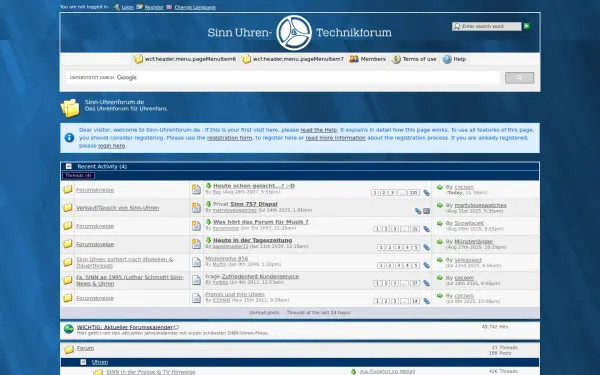Select the Threads (4) tab
The image size is (600, 375).
click(x=78, y=176)
